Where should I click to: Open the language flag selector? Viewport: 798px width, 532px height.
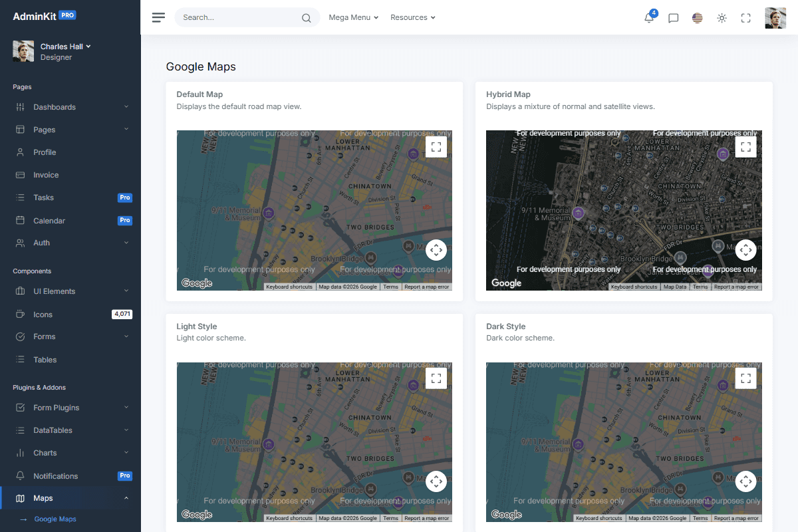coord(697,18)
